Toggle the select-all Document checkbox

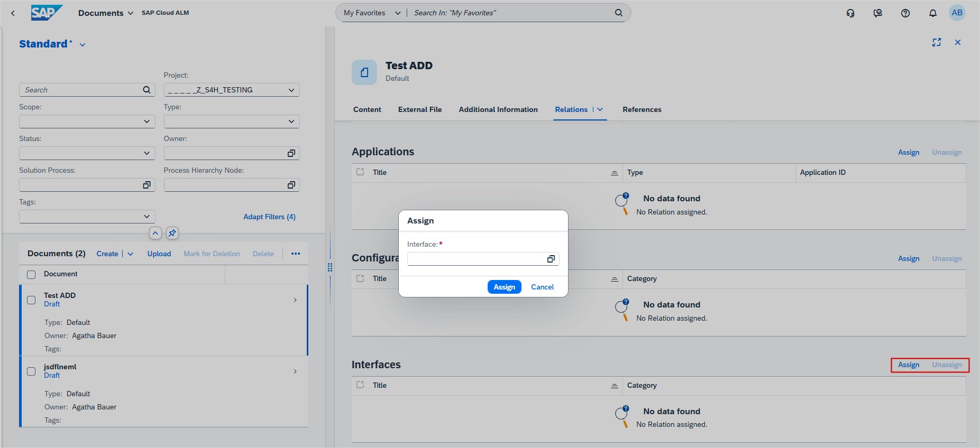click(31, 274)
